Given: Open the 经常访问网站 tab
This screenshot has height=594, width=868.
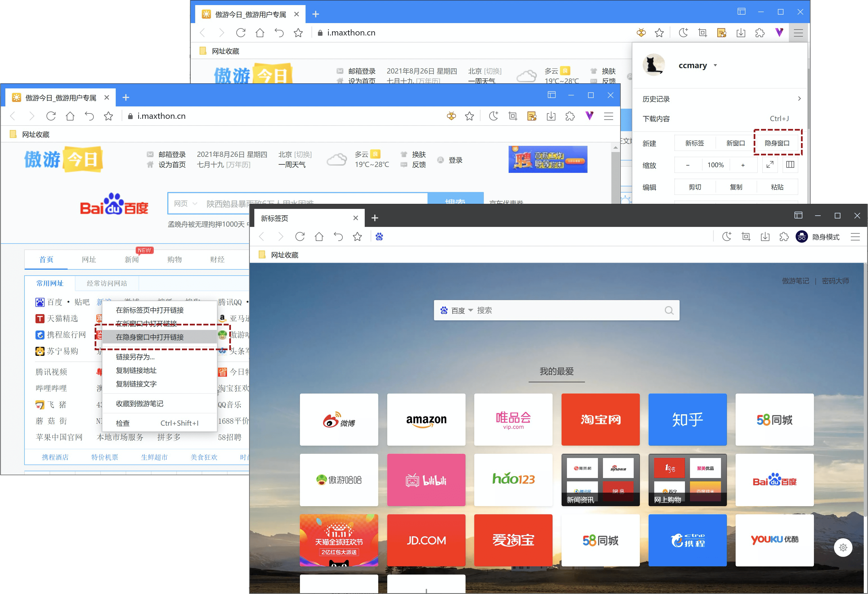Looking at the screenshot, I should [107, 283].
